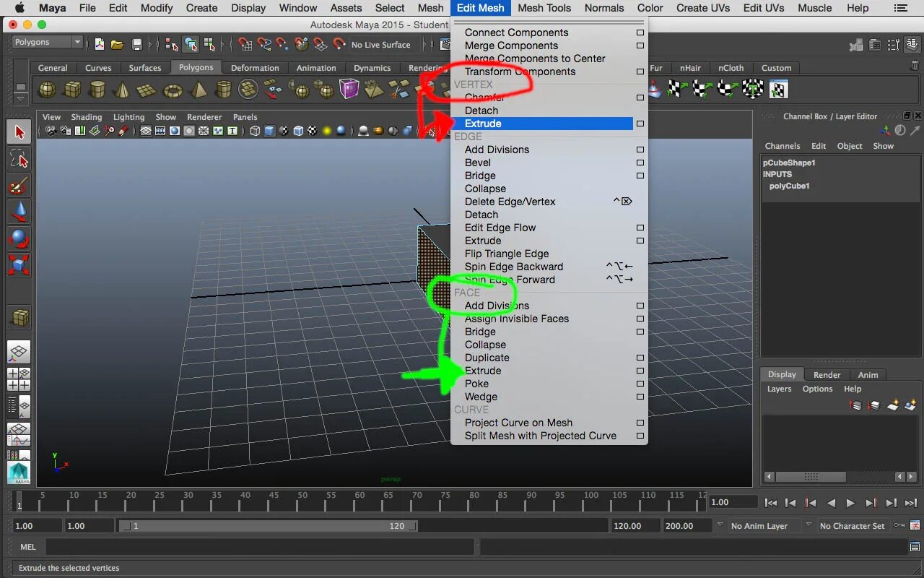Open face Poke options box
This screenshot has width=924, height=578.
pos(640,384)
